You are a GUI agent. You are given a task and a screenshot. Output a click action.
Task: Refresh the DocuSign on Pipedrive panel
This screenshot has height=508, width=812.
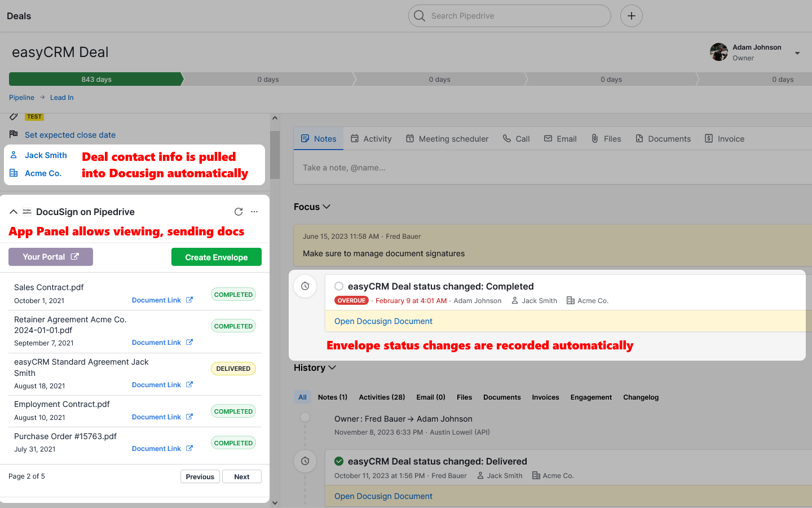tap(238, 212)
